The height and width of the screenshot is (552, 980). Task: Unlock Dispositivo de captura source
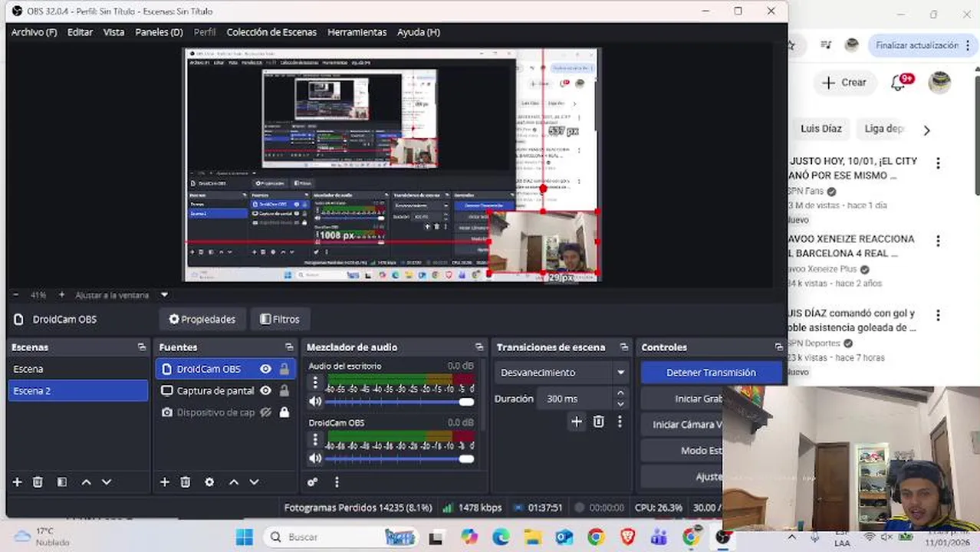[284, 412]
